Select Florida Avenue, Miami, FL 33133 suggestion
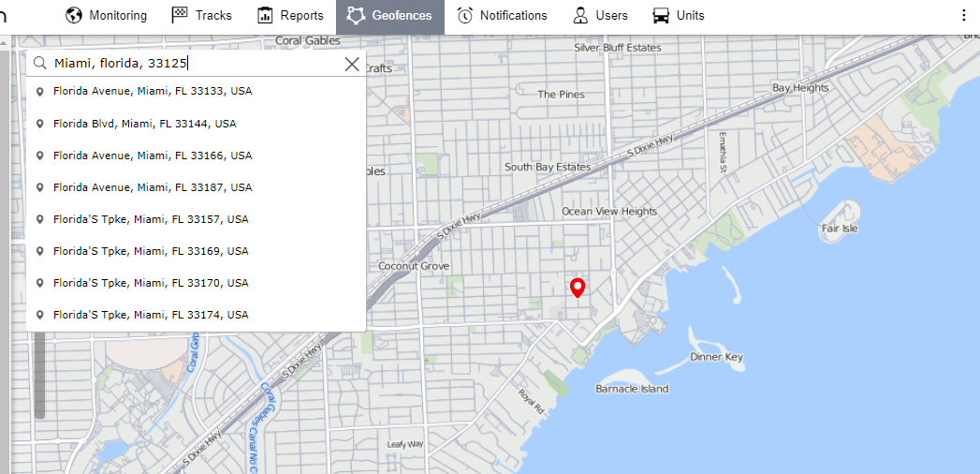980x474 pixels. click(153, 92)
